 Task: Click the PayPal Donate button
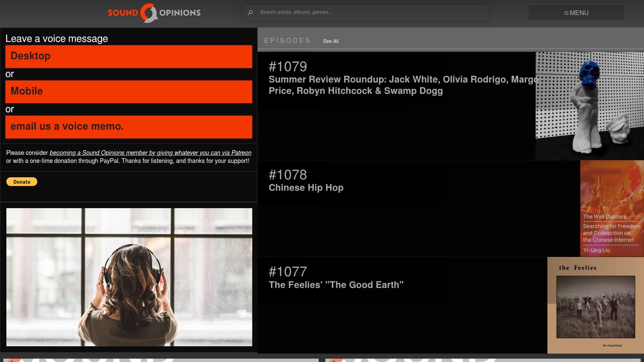[22, 182]
